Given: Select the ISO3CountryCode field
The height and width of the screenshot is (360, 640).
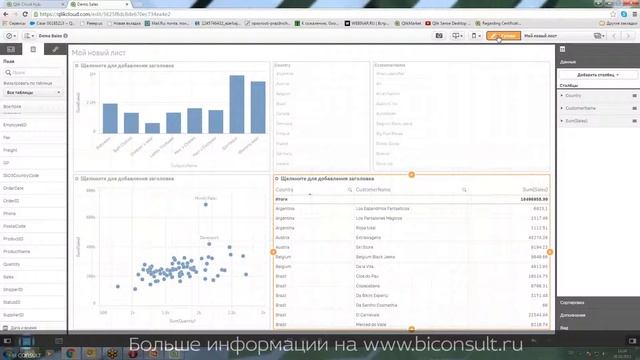Looking at the screenshot, I should tap(33, 176).
